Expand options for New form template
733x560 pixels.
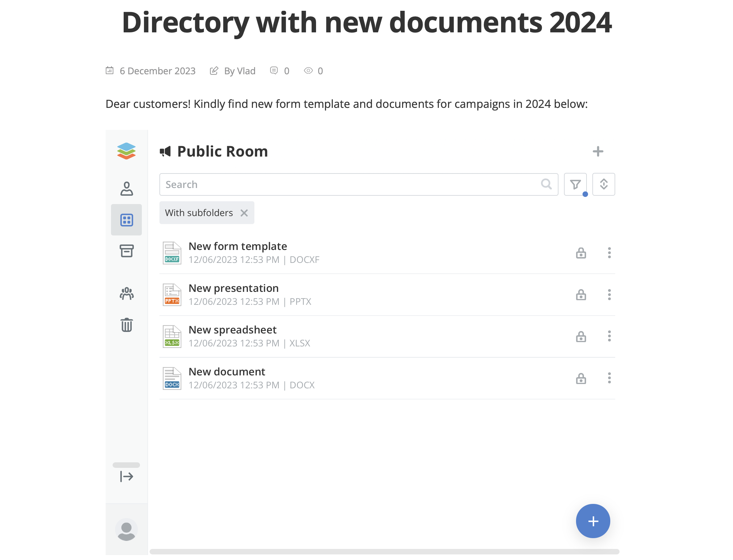pos(609,252)
